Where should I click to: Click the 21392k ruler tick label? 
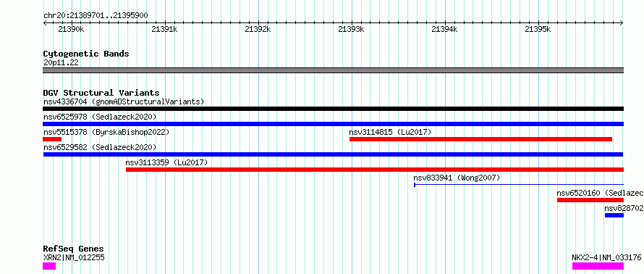tap(258, 29)
